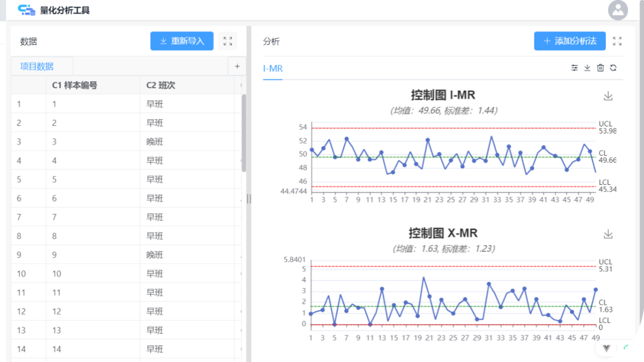The height and width of the screenshot is (362, 644).
Task: Click 重新导入 button
Action: [182, 41]
